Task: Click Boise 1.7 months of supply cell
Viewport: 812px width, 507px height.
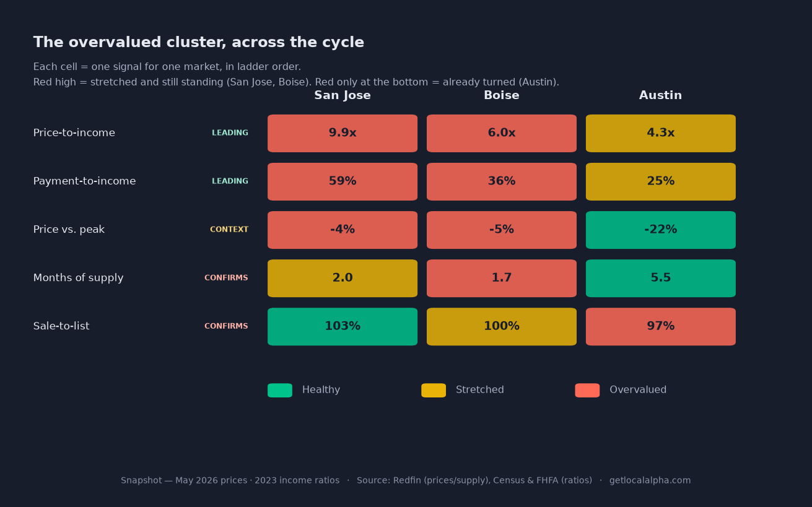Action: coord(502,278)
